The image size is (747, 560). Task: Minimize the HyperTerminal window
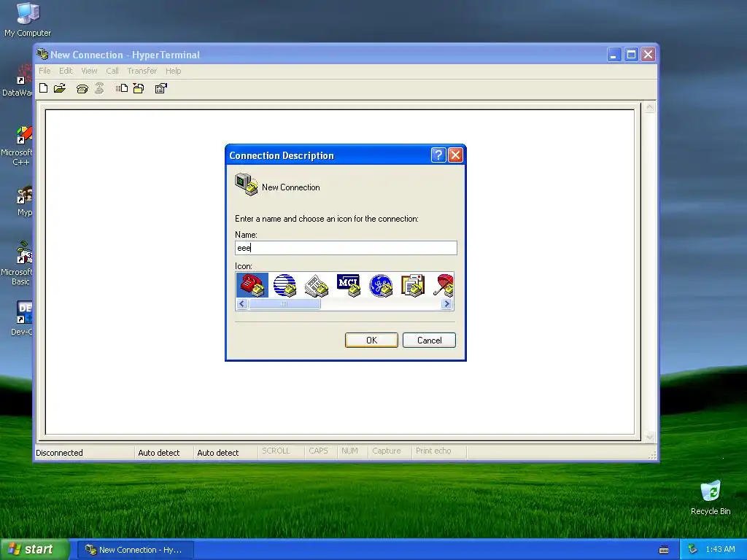pyautogui.click(x=614, y=54)
